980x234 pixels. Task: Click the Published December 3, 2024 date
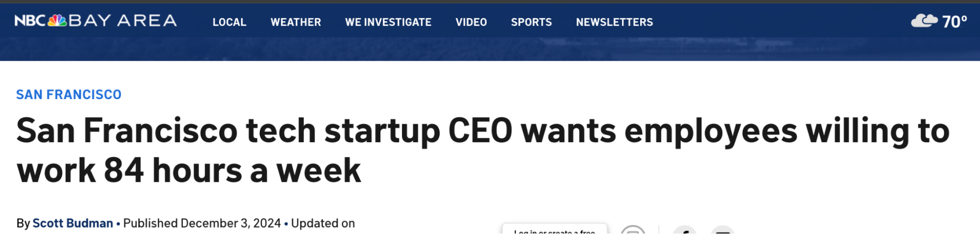click(202, 223)
